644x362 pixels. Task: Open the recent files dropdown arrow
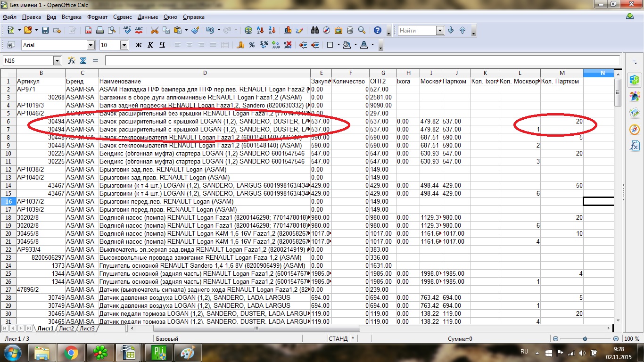(35, 30)
